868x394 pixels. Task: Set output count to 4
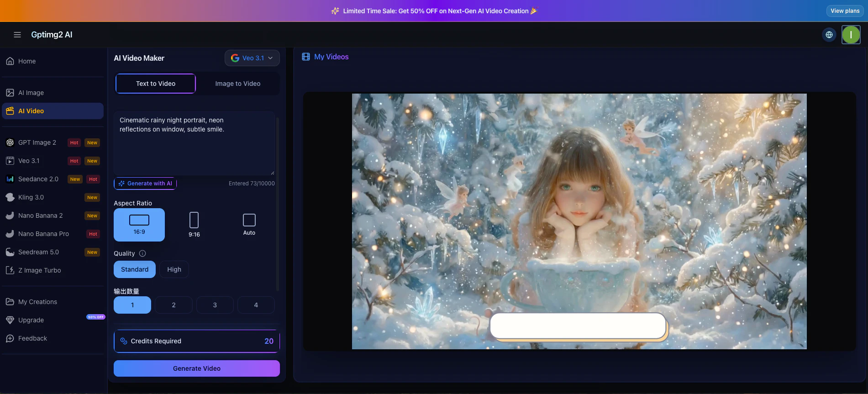tap(256, 305)
